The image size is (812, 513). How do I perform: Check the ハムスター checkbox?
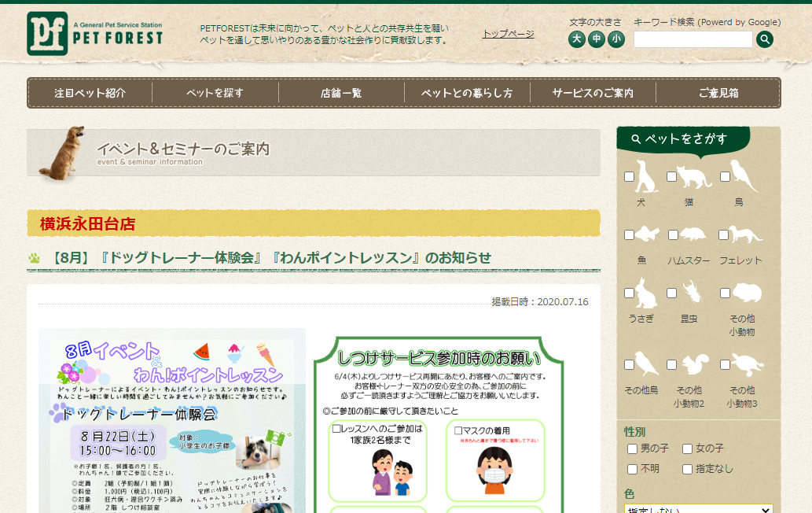(673, 234)
